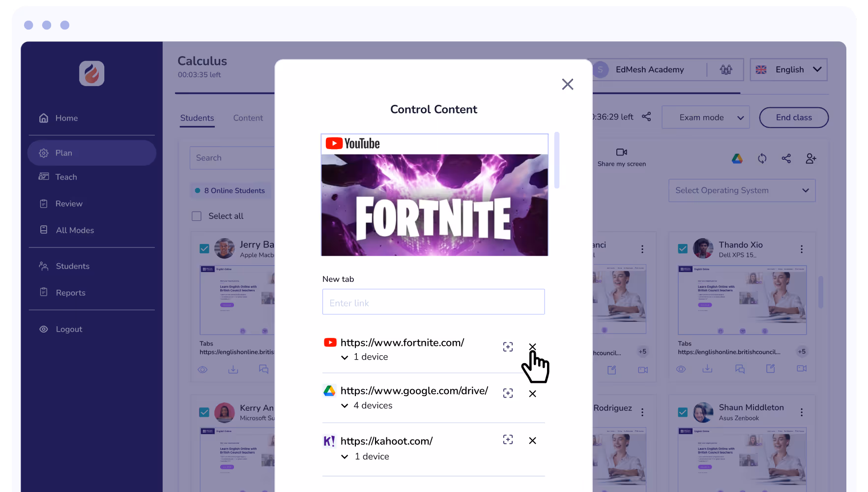868x492 pixels.
Task: Click download icon on Jerry's card
Action: (x=233, y=369)
